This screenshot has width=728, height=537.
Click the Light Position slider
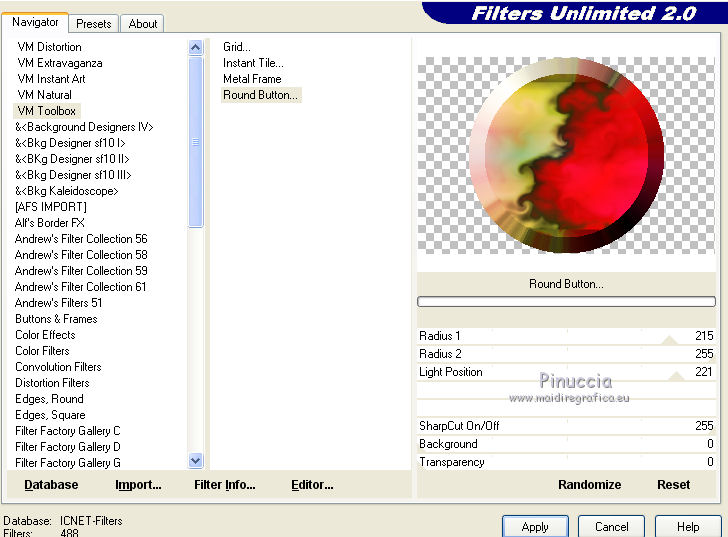566,372
